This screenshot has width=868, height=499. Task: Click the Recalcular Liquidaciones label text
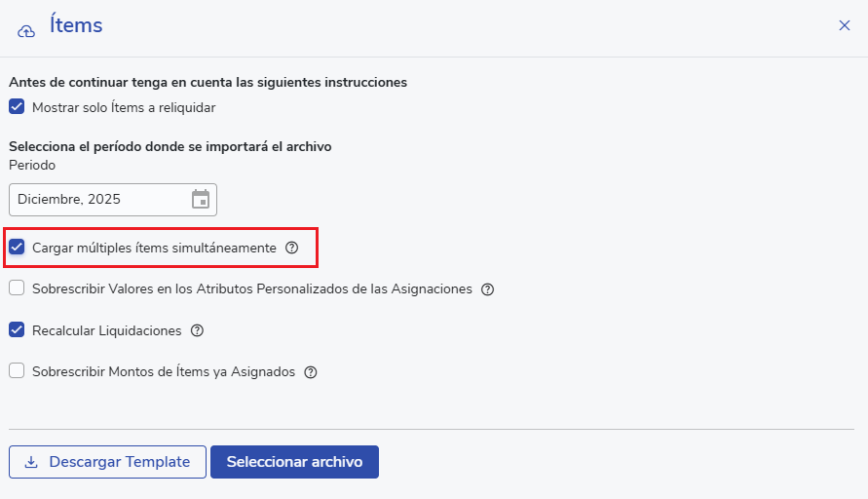click(107, 330)
